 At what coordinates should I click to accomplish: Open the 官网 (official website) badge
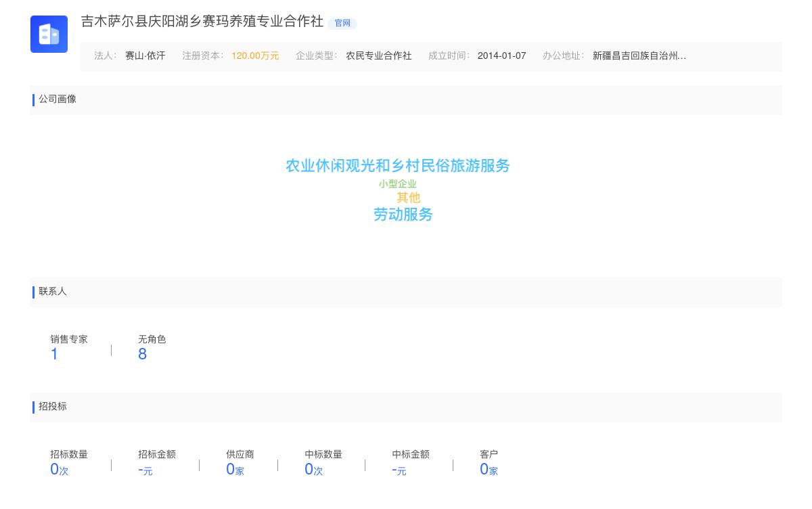342,23
